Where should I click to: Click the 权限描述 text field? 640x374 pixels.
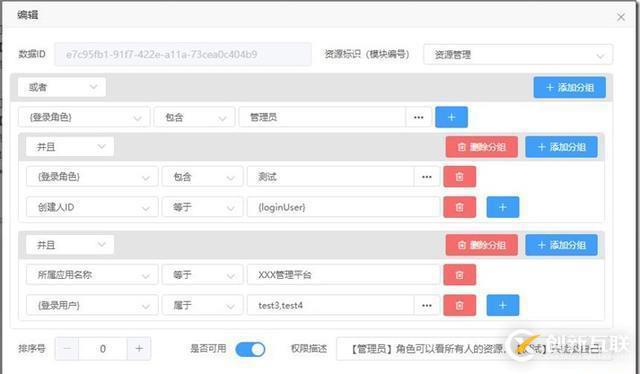(x=474, y=349)
